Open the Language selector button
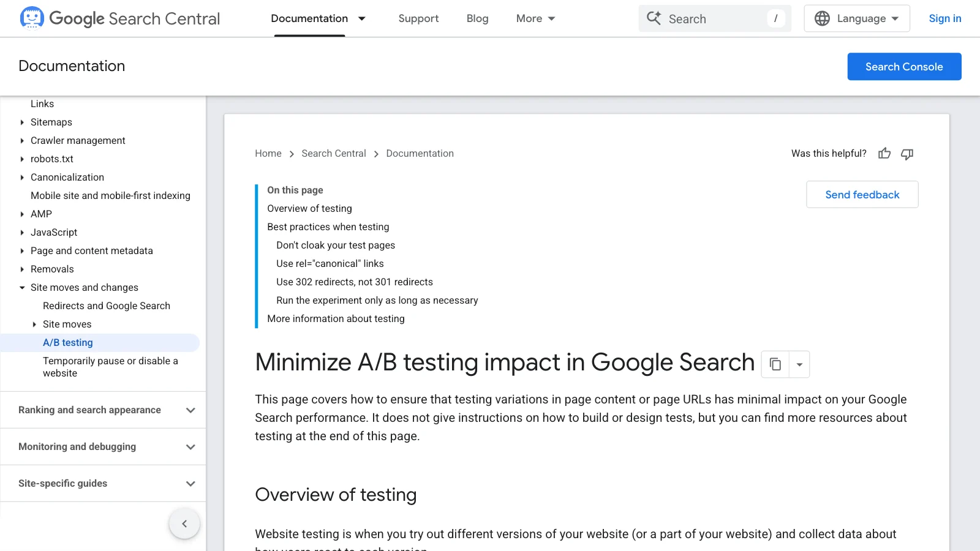 857,18
